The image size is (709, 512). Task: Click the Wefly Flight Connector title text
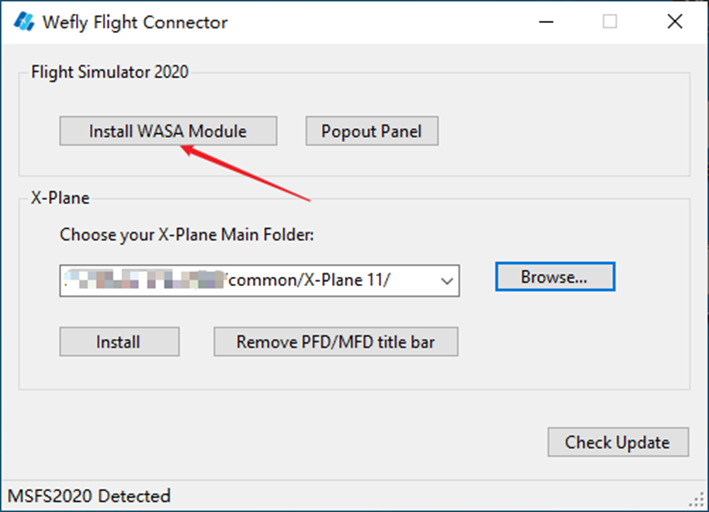[x=135, y=22]
